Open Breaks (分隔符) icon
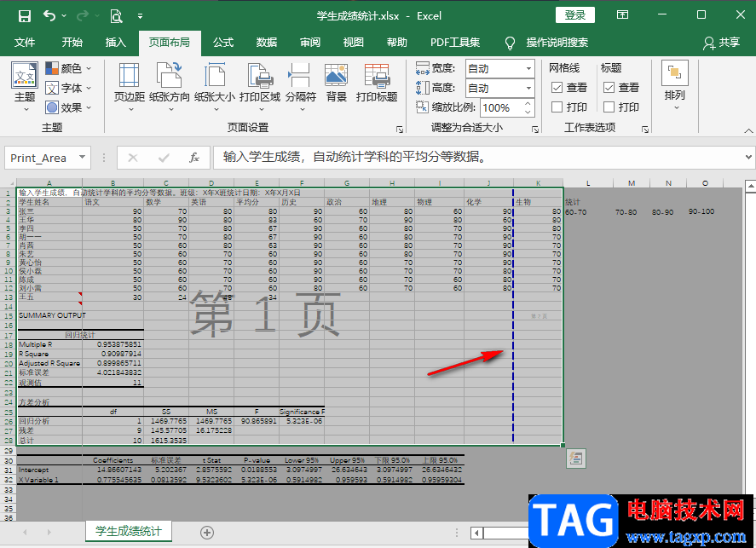This screenshot has width=756, height=548. click(x=300, y=75)
